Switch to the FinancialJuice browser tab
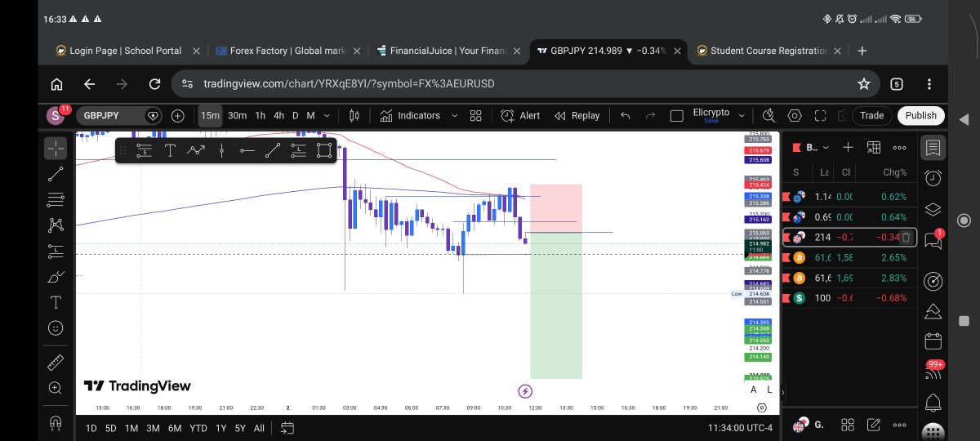This screenshot has height=441, width=980. click(x=448, y=51)
